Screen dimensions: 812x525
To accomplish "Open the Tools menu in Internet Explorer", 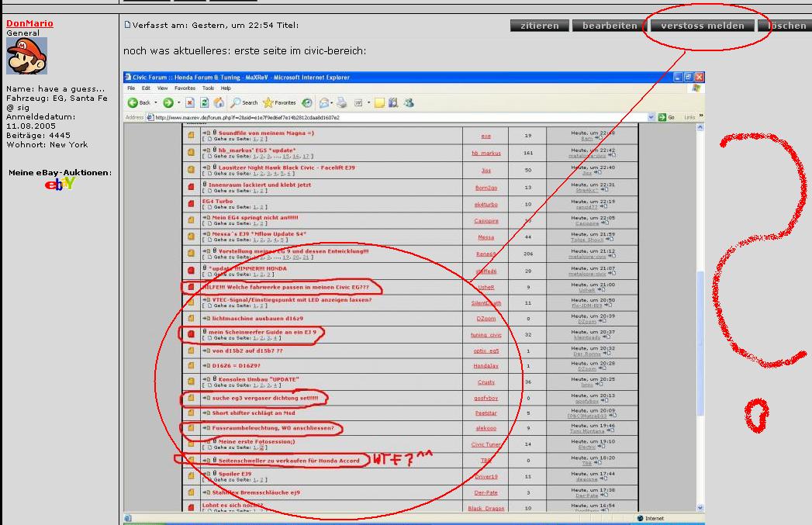I will click(x=208, y=88).
